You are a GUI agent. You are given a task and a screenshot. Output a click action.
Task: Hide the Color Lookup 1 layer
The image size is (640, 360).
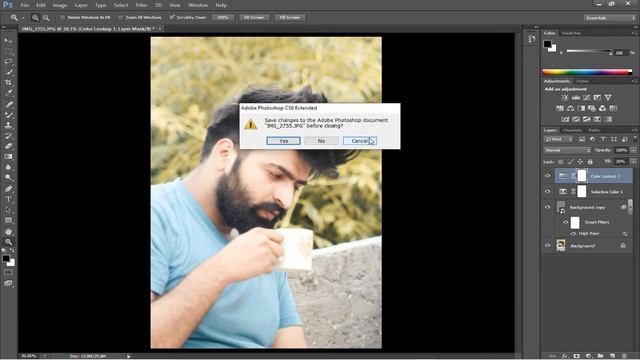click(548, 176)
